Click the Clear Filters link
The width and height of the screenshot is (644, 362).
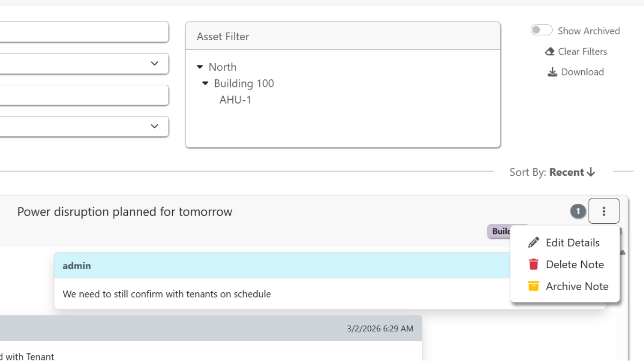[x=582, y=51]
